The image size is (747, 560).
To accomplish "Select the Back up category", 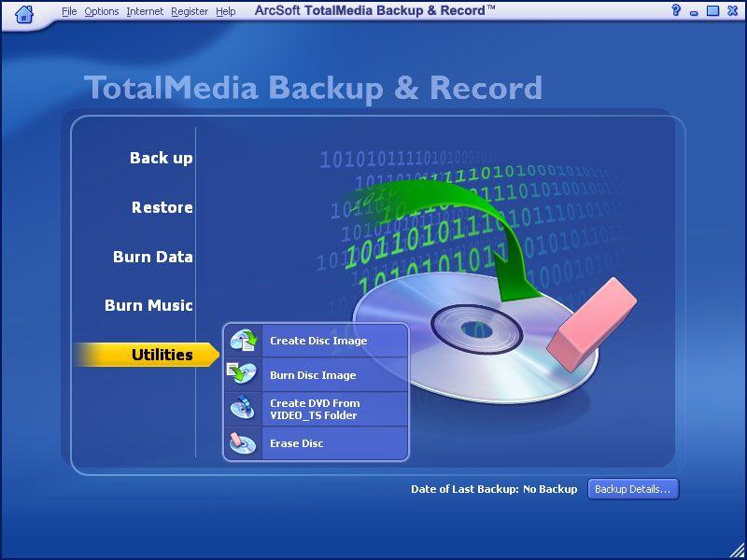I will point(161,158).
